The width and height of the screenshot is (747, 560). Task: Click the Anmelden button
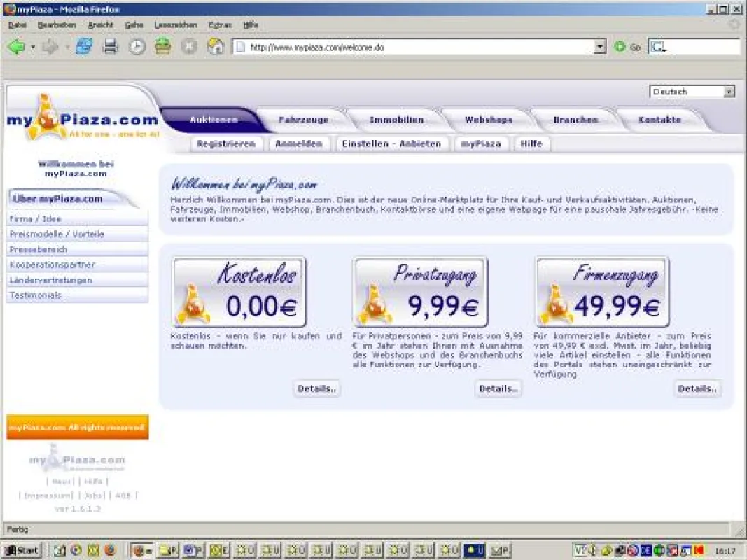point(299,143)
